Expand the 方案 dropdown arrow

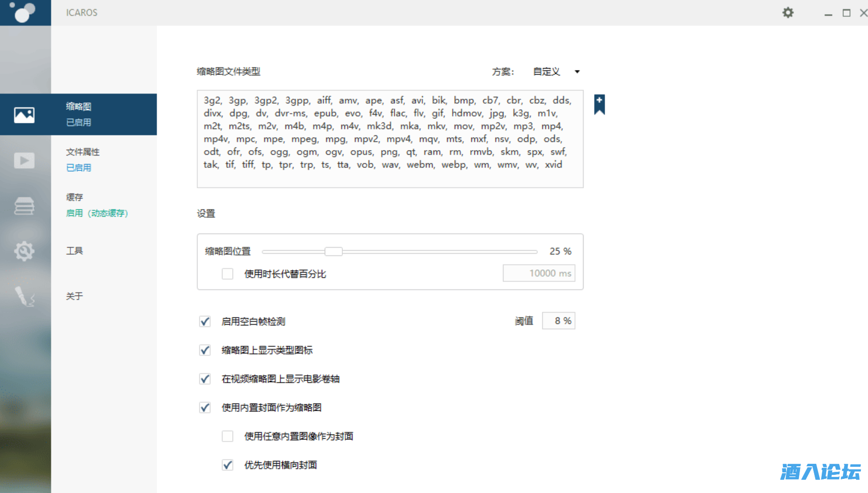click(577, 72)
